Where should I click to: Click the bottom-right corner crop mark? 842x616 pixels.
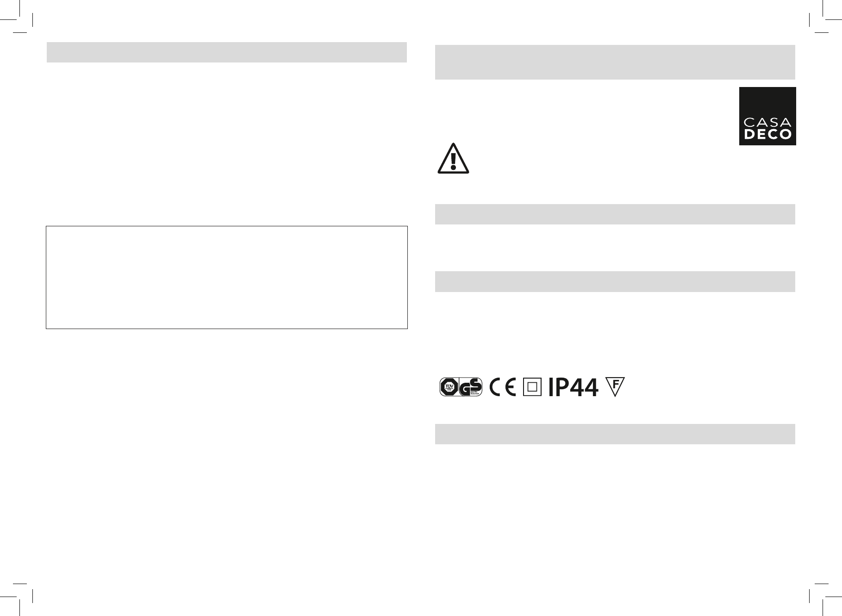click(821, 595)
